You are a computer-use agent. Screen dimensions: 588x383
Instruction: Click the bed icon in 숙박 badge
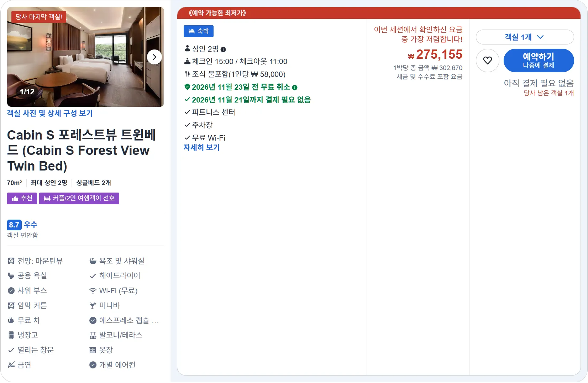coord(191,31)
